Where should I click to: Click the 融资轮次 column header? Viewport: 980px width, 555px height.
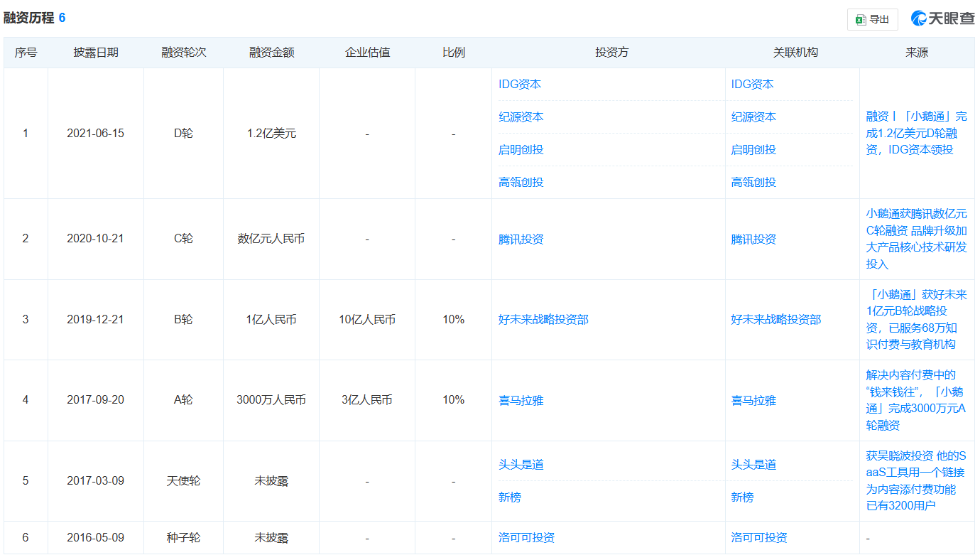[x=183, y=53]
